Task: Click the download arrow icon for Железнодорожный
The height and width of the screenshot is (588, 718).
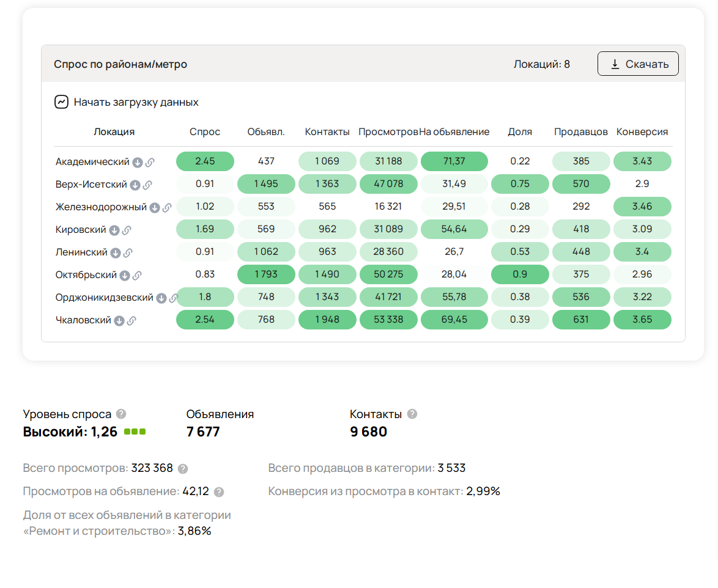Action: coord(155,207)
